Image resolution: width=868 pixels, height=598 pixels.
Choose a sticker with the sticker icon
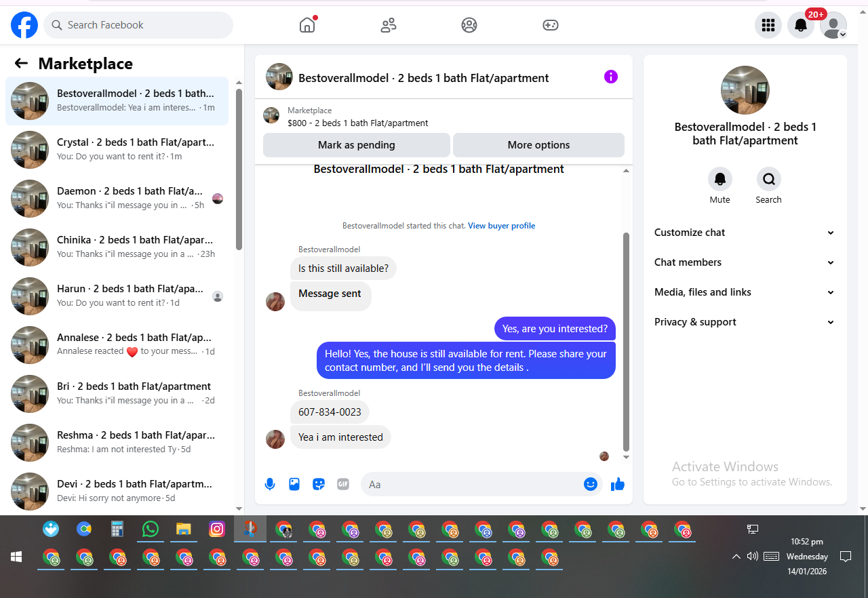pos(319,484)
